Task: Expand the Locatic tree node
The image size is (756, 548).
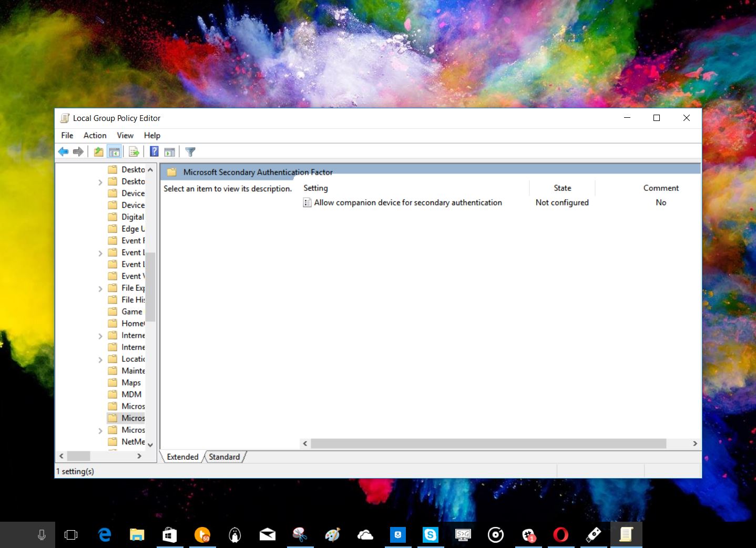Action: tap(100, 360)
